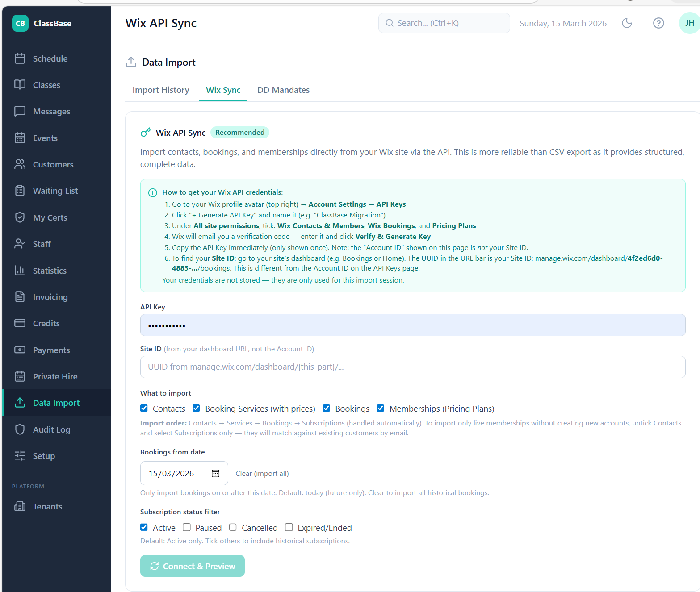This screenshot has height=592, width=700.
Task: Click the Search (Ctrl+K) box
Action: 444,23
